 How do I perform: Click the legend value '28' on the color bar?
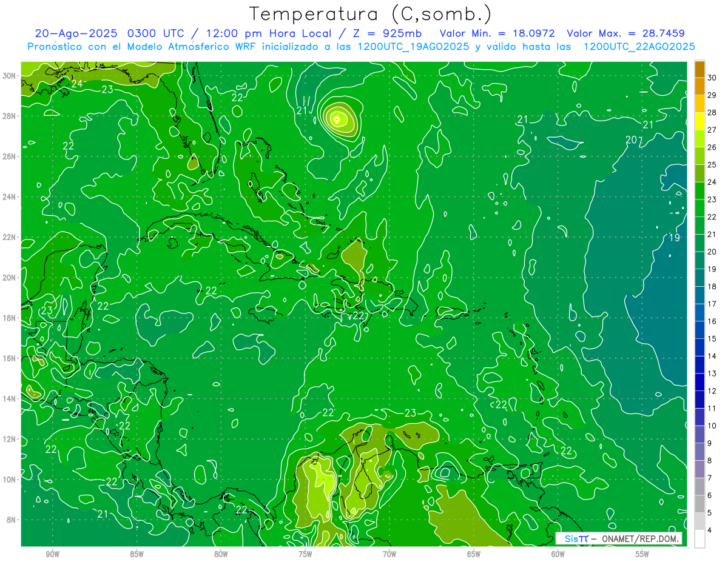coord(712,113)
